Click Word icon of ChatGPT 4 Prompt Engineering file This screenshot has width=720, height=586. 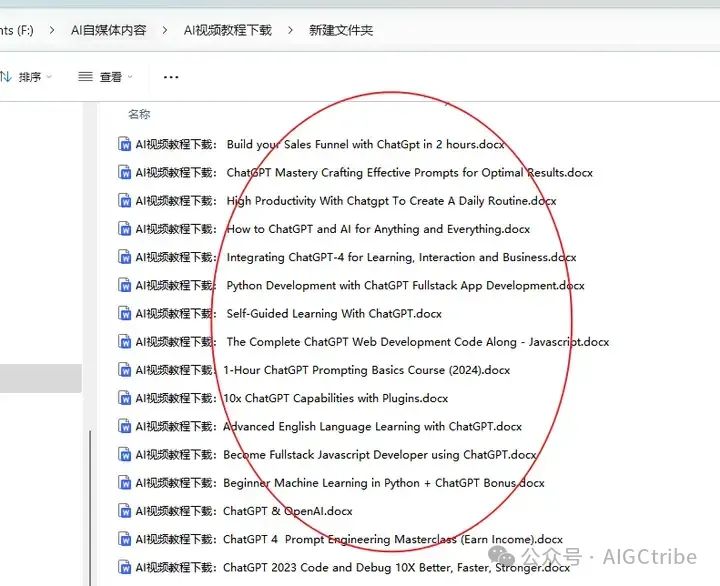(124, 539)
